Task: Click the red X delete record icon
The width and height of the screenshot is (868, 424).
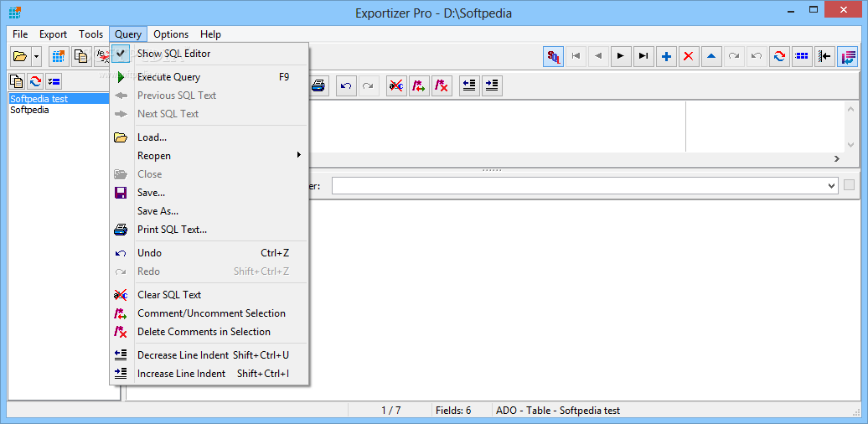Action: tap(689, 56)
